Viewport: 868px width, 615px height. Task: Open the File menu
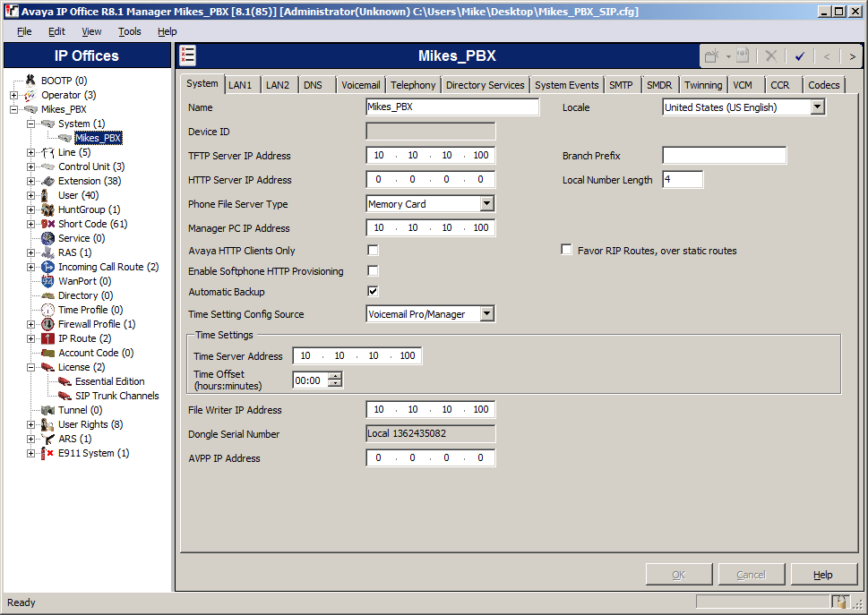click(x=24, y=31)
